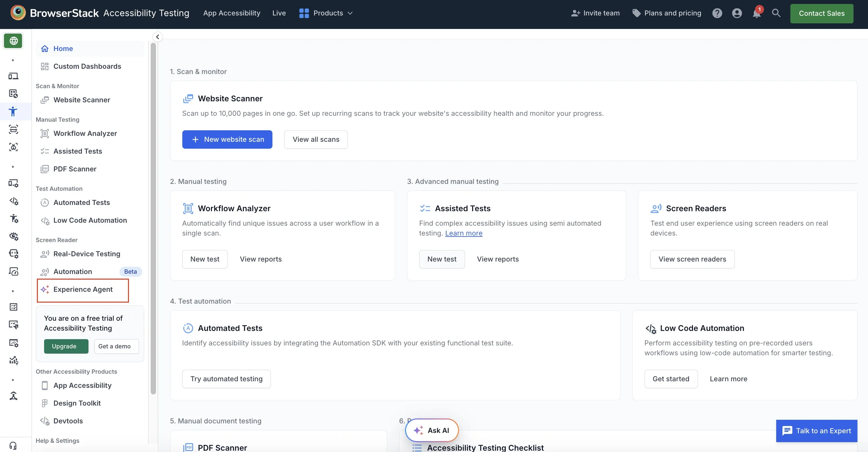The width and height of the screenshot is (868, 452).
Task: Expand the Products dropdown
Action: click(326, 13)
